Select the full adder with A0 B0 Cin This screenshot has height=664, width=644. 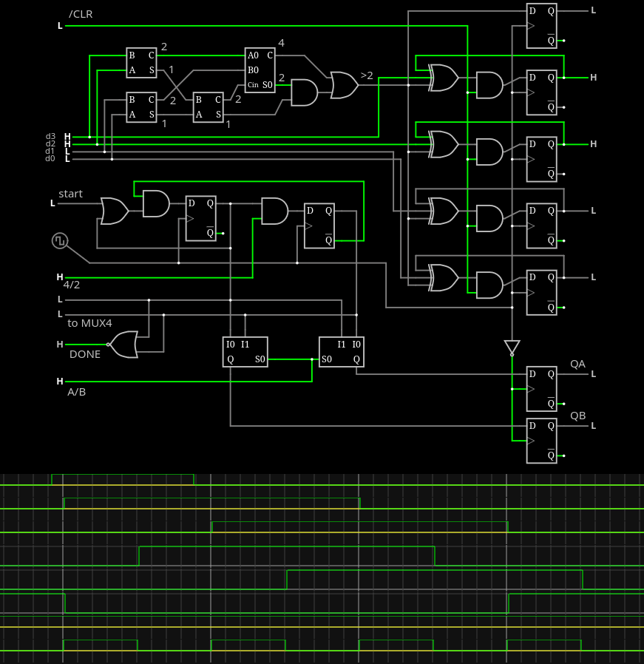pos(260,70)
